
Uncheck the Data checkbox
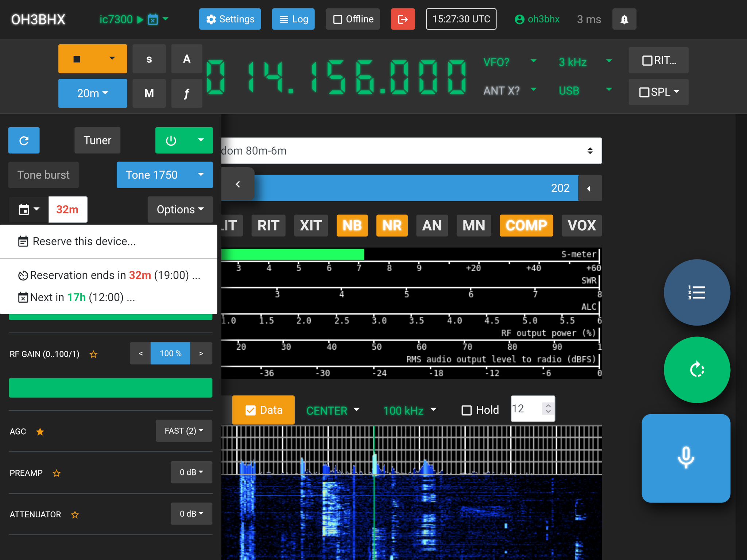[251, 411]
